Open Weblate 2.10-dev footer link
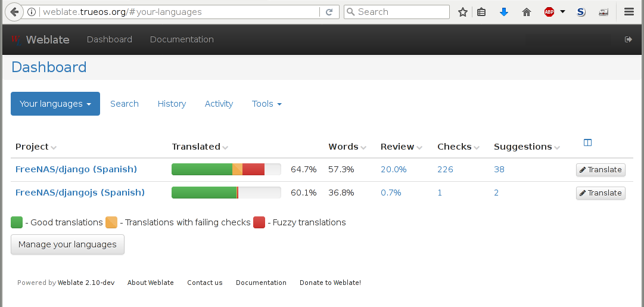644x307 pixels. (86, 283)
